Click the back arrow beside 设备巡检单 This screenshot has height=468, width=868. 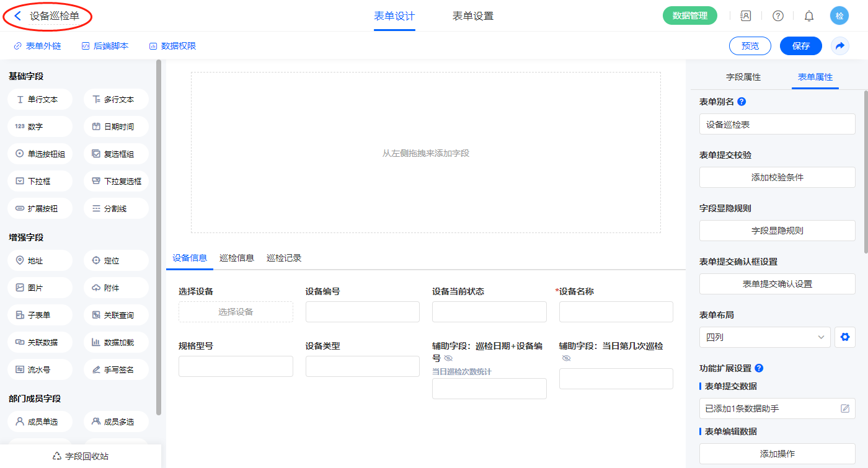pyautogui.click(x=18, y=16)
